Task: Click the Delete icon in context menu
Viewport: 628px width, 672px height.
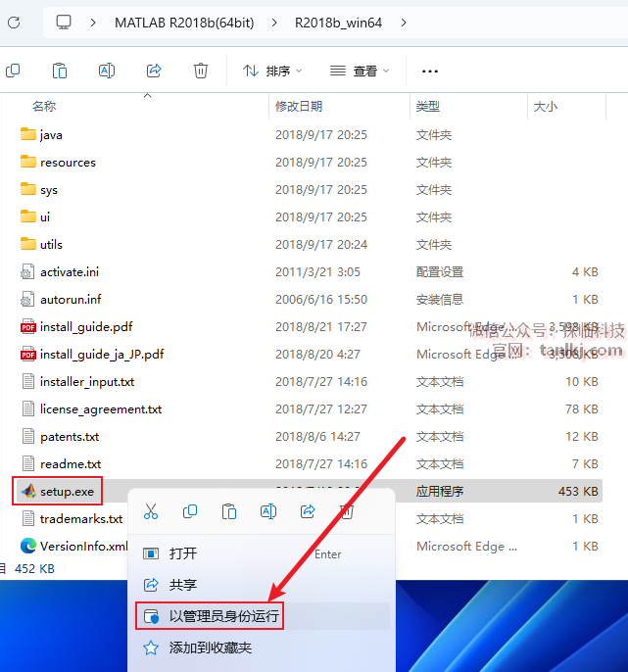Action: [x=347, y=511]
